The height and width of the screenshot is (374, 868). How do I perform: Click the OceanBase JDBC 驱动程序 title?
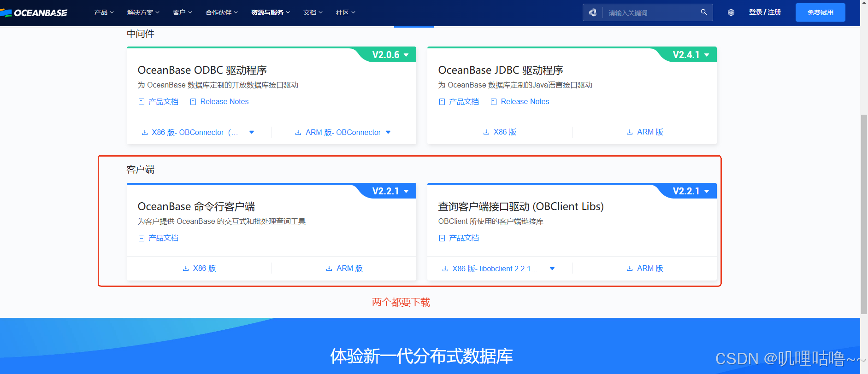(501, 70)
